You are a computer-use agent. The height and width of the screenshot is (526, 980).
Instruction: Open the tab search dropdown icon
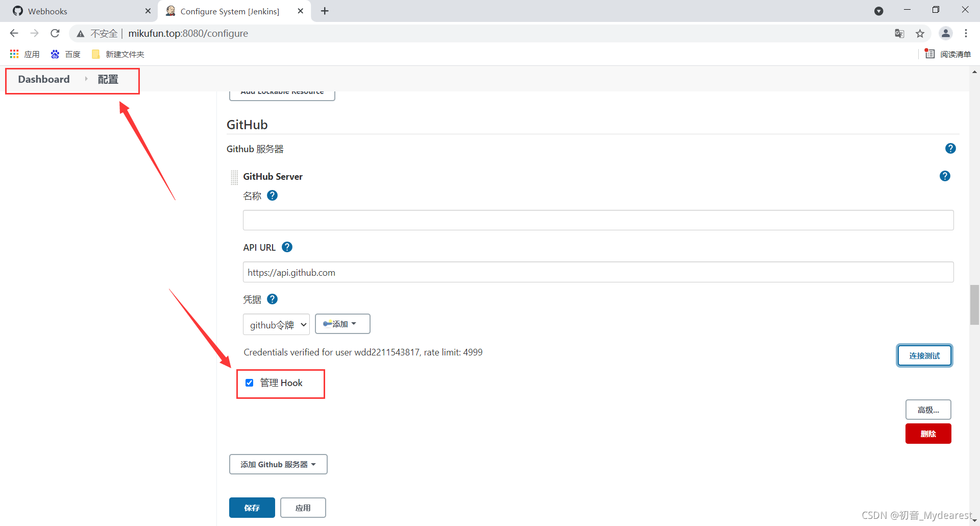878,11
